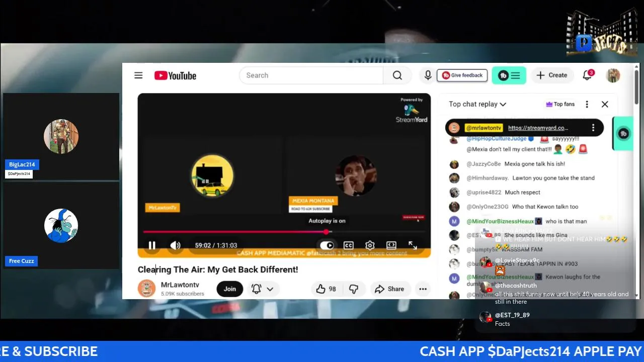The height and width of the screenshot is (362, 644).
Task: Open chat options three-dot menu
Action: click(x=587, y=104)
